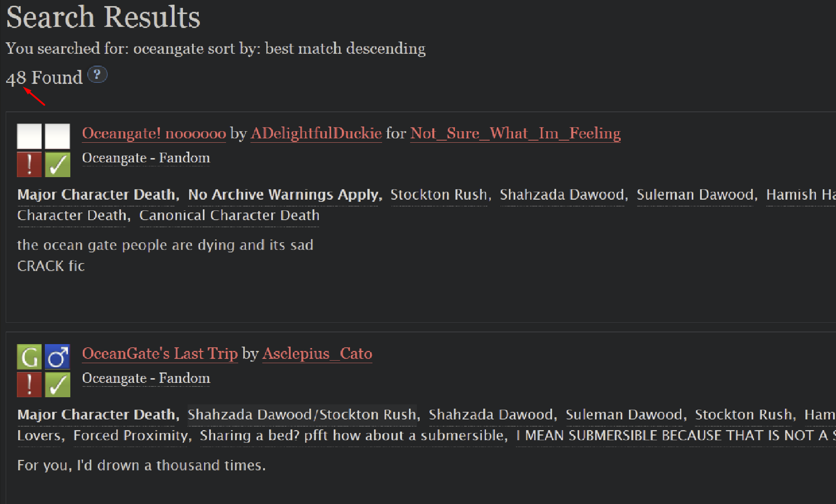Image resolution: width=836 pixels, height=504 pixels.
Task: Click summary 'For you, I'd drown a thousand times.'
Action: tap(142, 465)
